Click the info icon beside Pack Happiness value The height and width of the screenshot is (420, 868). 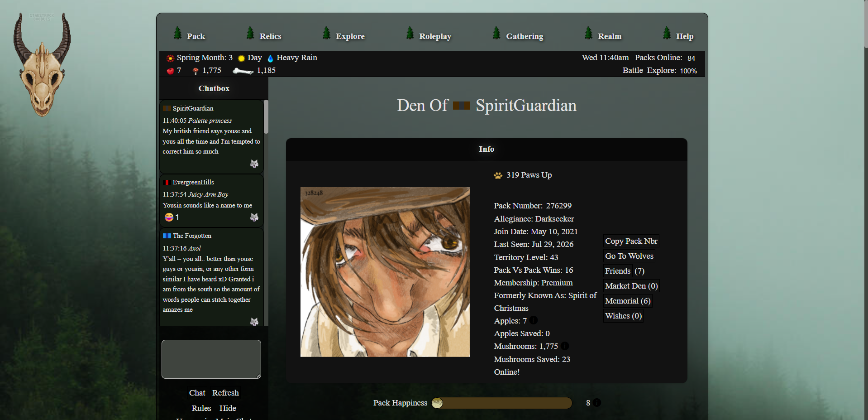click(x=597, y=402)
